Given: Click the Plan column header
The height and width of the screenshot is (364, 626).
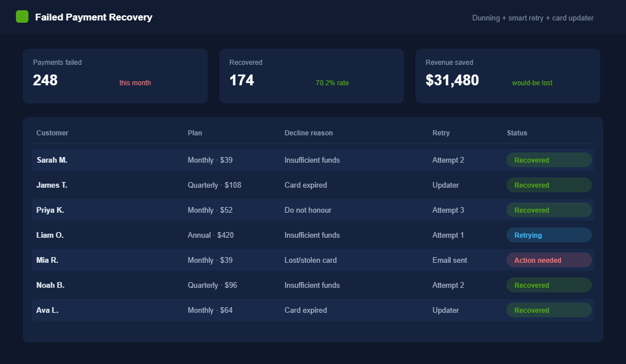Looking at the screenshot, I should click(195, 133).
